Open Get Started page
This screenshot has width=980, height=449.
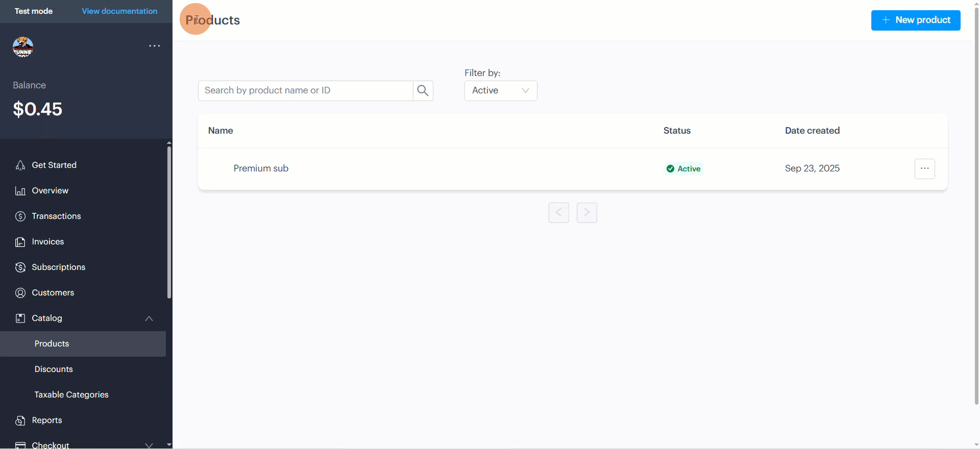point(54,165)
